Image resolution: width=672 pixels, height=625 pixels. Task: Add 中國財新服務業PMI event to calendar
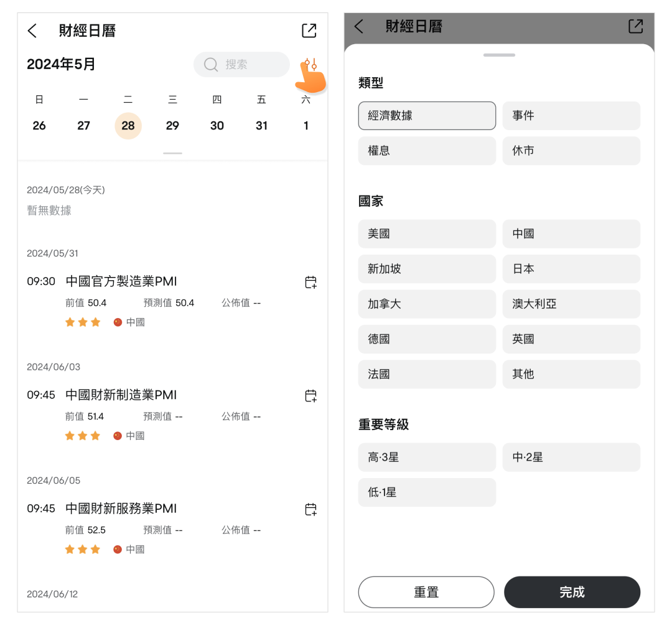pyautogui.click(x=310, y=509)
